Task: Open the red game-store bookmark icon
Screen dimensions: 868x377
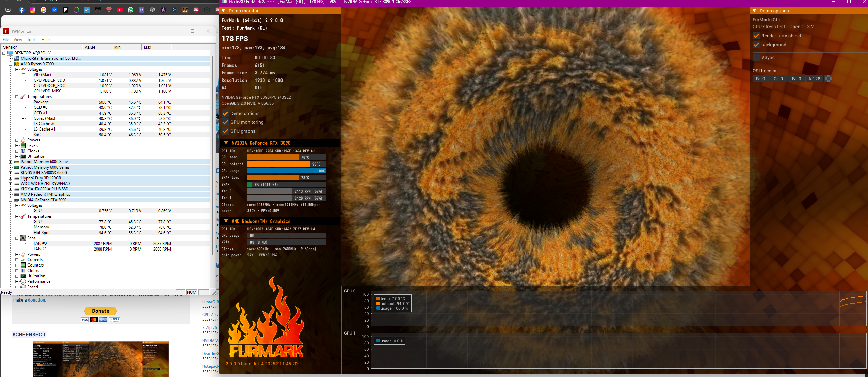Action: pos(109,10)
